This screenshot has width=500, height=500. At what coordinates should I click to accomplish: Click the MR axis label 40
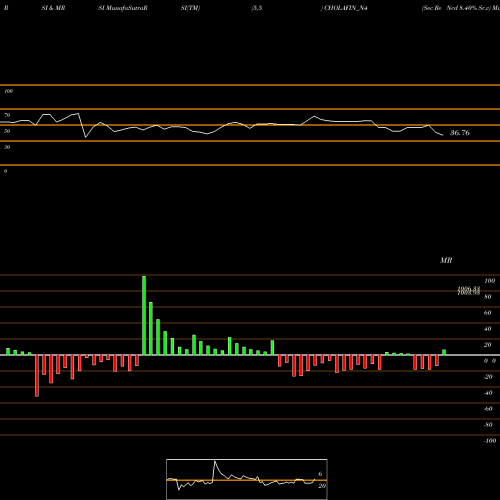(488, 329)
